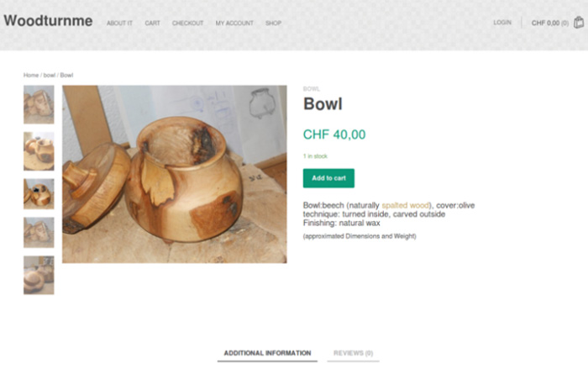Open the CHF 0,00 cart total
This screenshot has width=588, height=374.
click(x=549, y=23)
